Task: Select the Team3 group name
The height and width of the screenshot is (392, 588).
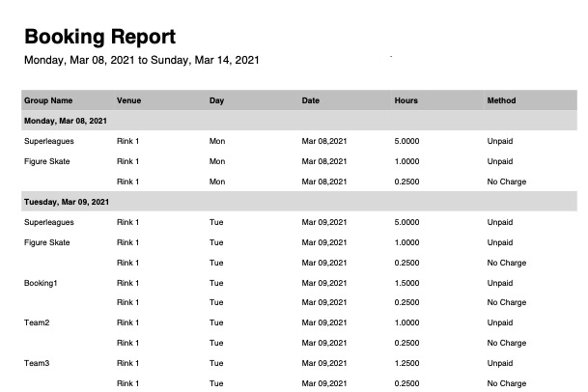Action: pyautogui.click(x=37, y=363)
